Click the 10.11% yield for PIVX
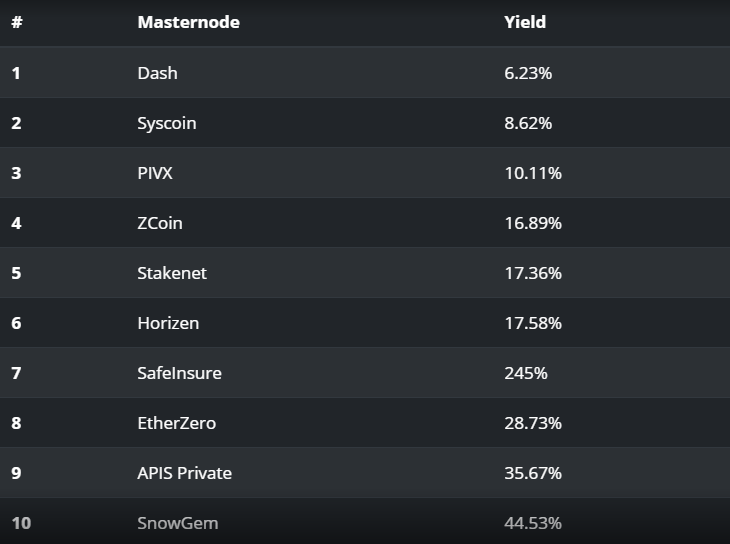This screenshot has height=544, width=730. tap(533, 173)
